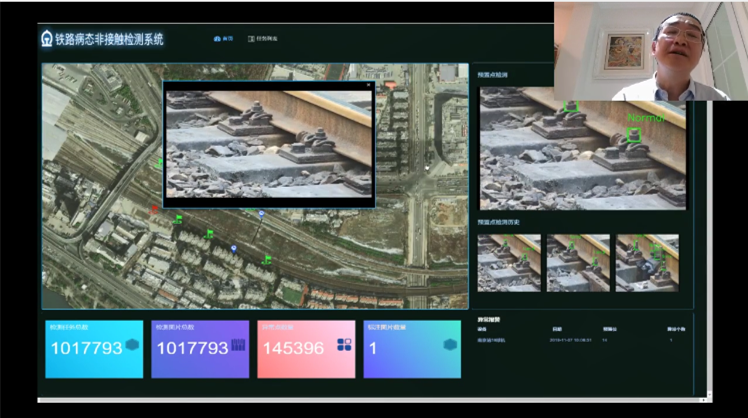Click the large rail detection preview image
This screenshot has height=418, width=748.
(584, 148)
